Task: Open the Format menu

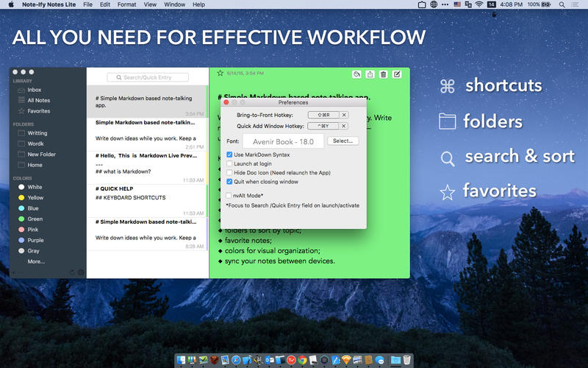Action: [126, 4]
